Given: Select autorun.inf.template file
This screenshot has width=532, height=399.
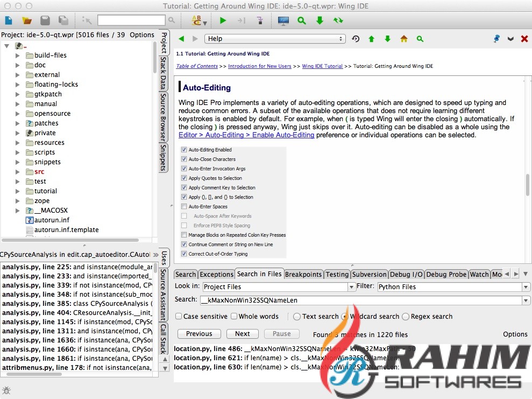Looking at the screenshot, I should pyautogui.click(x=67, y=230).
